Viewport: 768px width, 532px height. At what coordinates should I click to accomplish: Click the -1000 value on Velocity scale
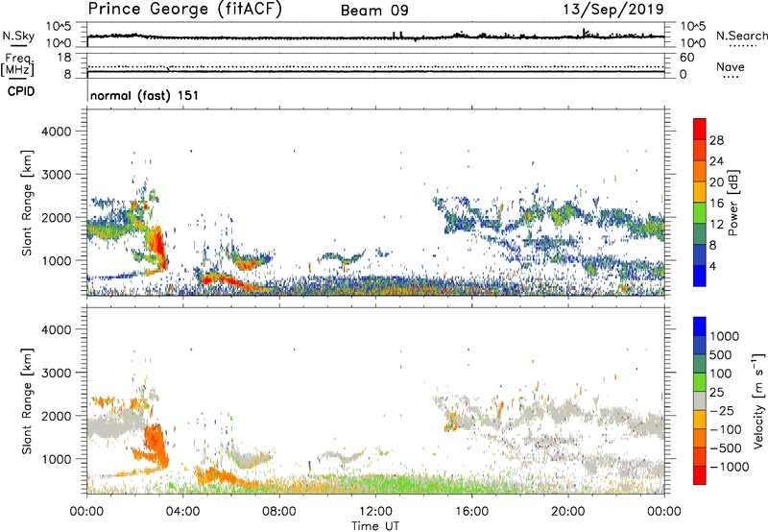pos(730,467)
